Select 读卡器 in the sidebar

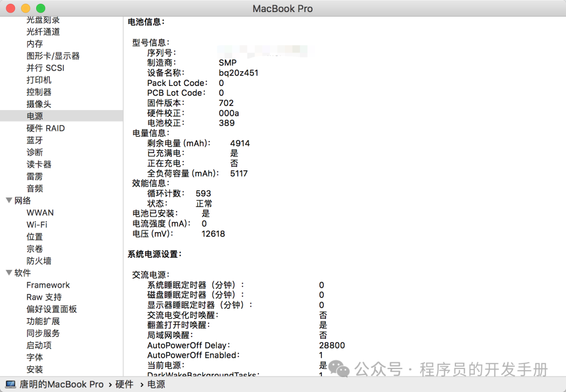point(39,164)
